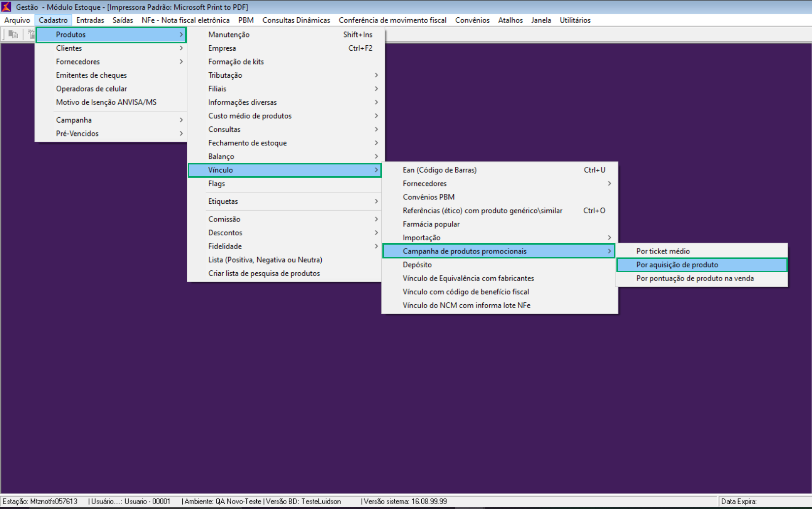Select Por ticket médio

tap(702, 251)
